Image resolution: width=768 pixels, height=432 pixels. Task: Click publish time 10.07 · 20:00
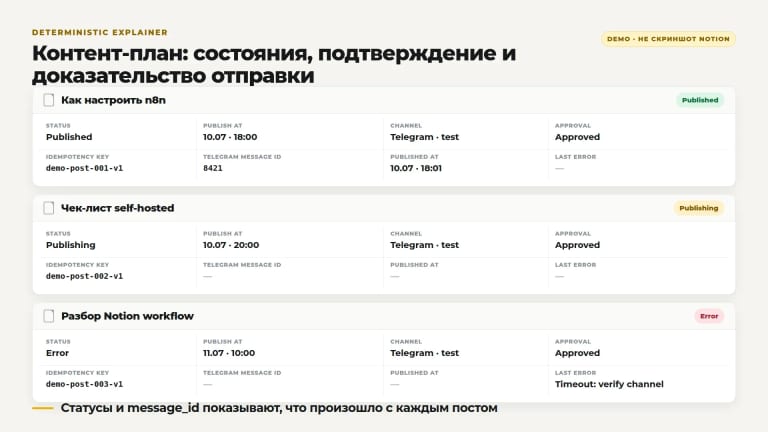231,245
